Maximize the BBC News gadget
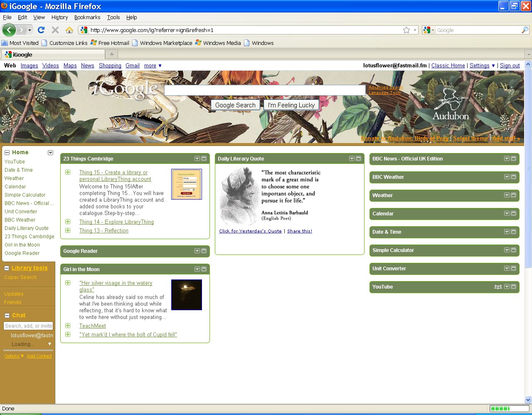This screenshot has width=532, height=415. click(514, 158)
